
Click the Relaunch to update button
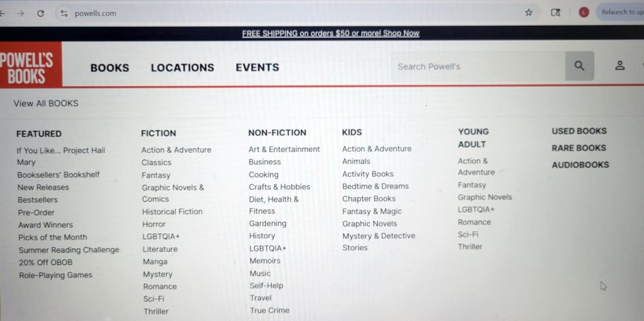[x=621, y=13]
